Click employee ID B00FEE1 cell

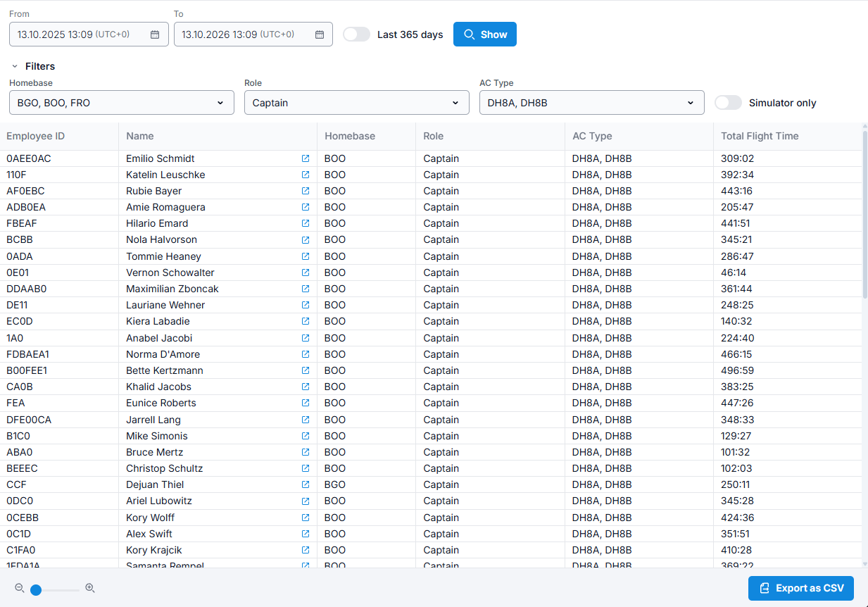tap(59, 370)
